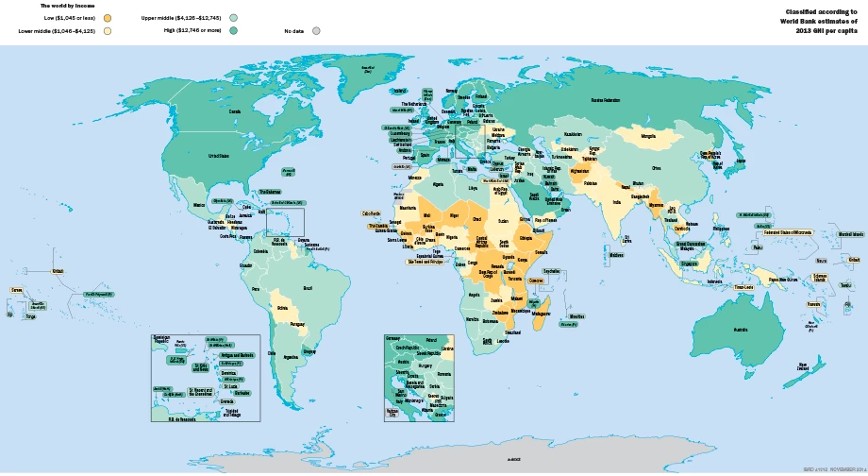Click the Mali label
The image size is (868, 476).
426,215
